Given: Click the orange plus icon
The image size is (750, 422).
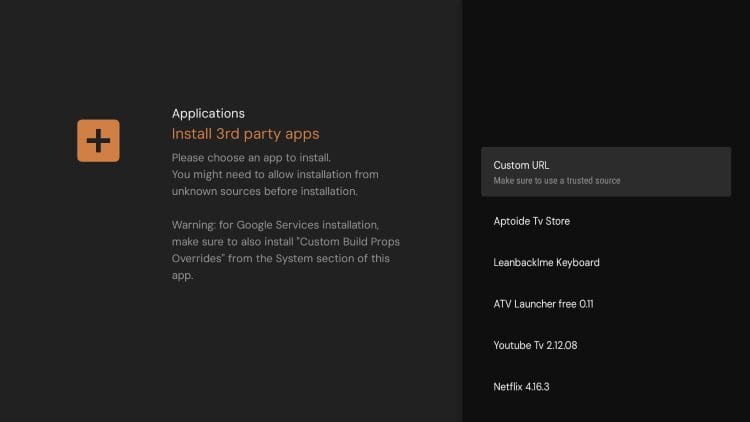Looking at the screenshot, I should (98, 141).
